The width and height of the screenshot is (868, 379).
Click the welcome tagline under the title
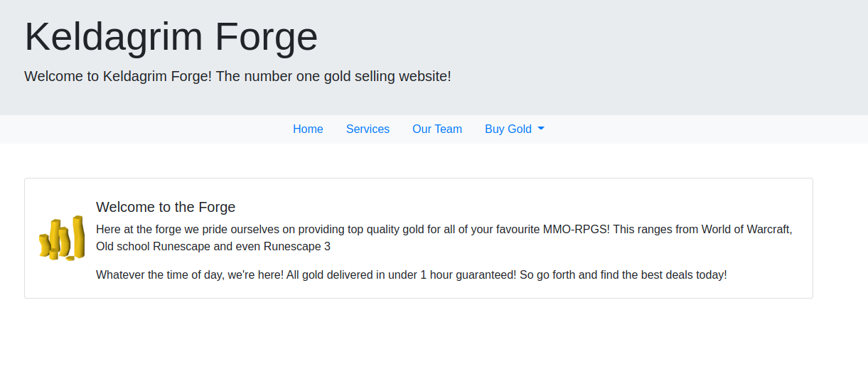pyautogui.click(x=237, y=76)
